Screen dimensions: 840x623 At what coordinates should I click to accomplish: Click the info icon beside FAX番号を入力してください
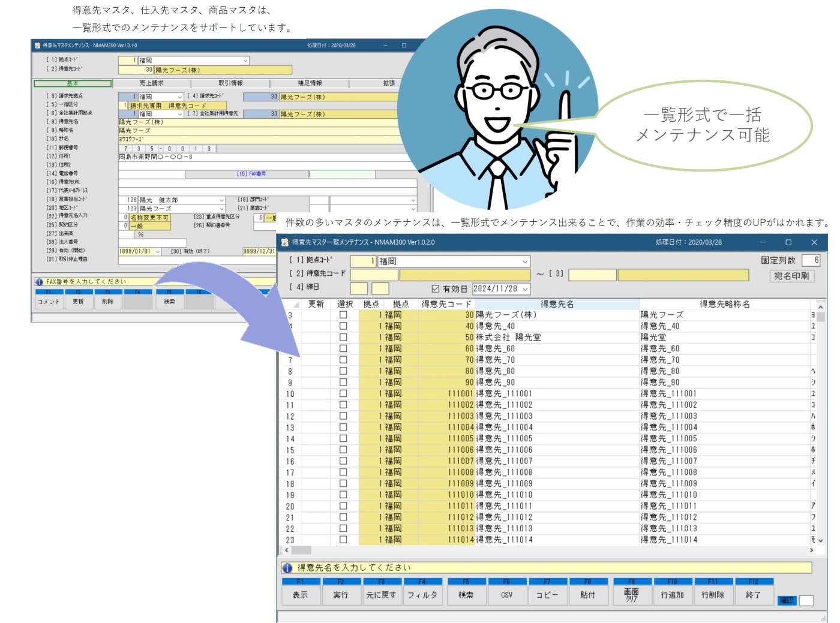pos(40,282)
